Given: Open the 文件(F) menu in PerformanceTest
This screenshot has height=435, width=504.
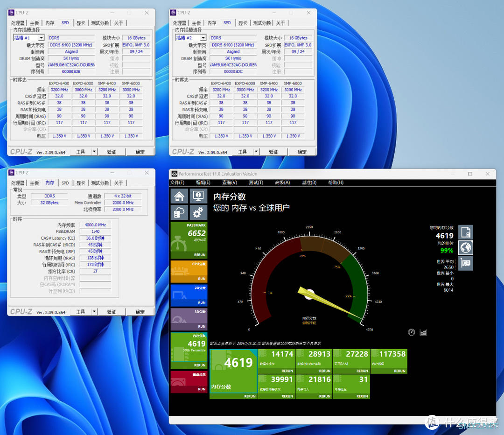Looking at the screenshot, I should [177, 182].
